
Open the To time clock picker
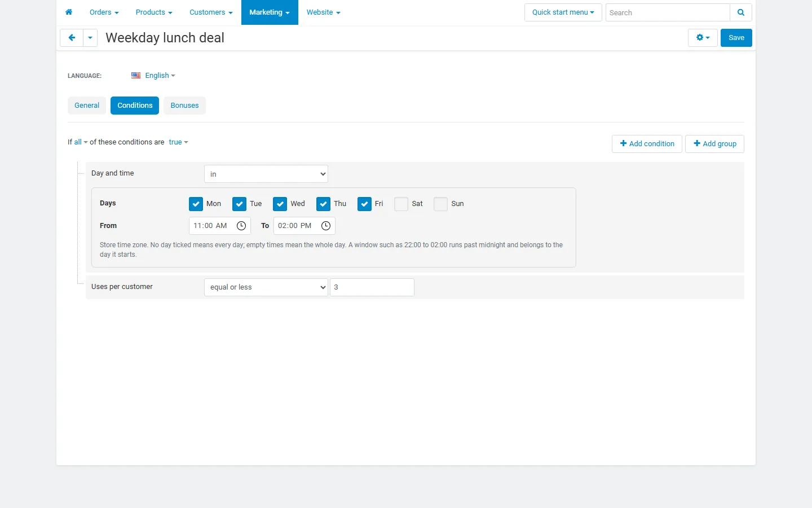(326, 226)
